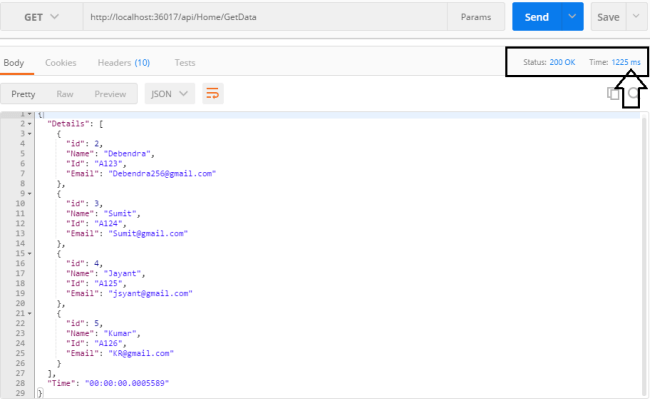Open the Tests tab

point(184,63)
